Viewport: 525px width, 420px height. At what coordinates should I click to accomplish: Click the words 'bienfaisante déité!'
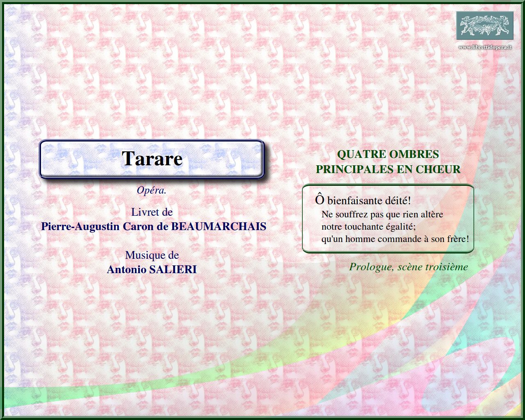[369, 201]
